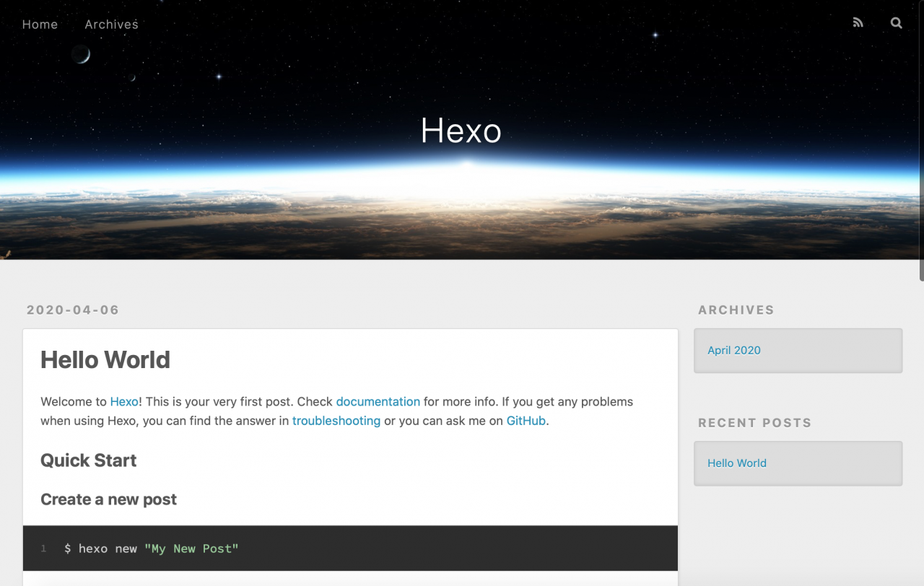Screen dimensions: 924x586
Task: Click the Quick Start heading
Action: tap(88, 460)
